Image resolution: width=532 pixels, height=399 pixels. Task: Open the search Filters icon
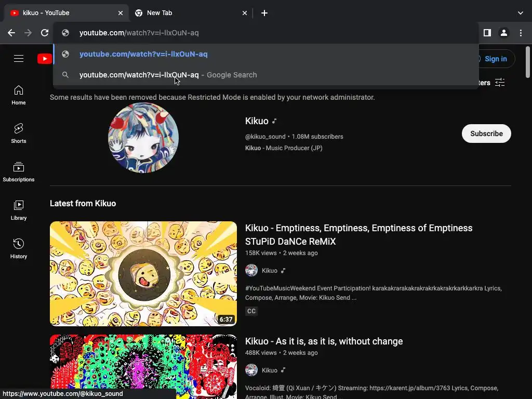tap(499, 83)
